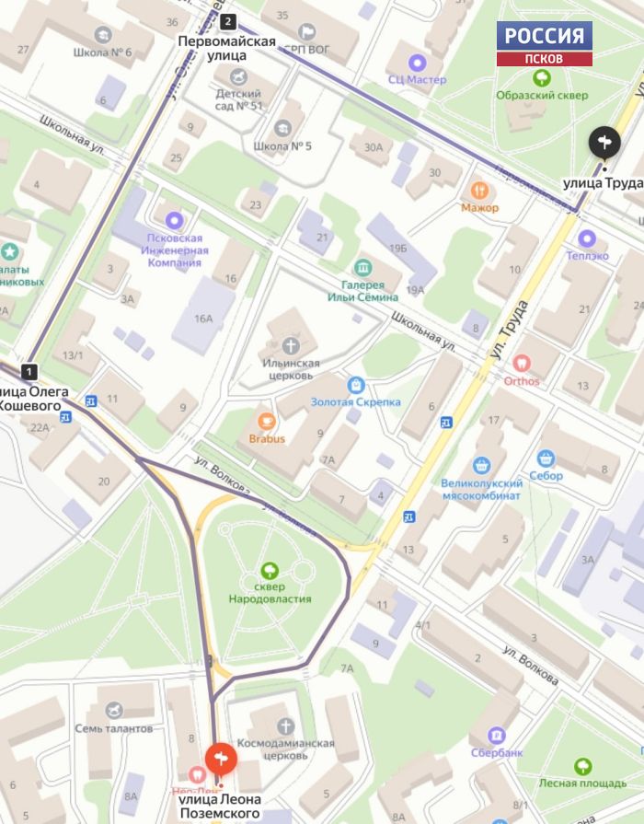The height and width of the screenshot is (824, 644).
Task: Select the Великолукский мясокомбинат shop icon
Action: tap(482, 466)
